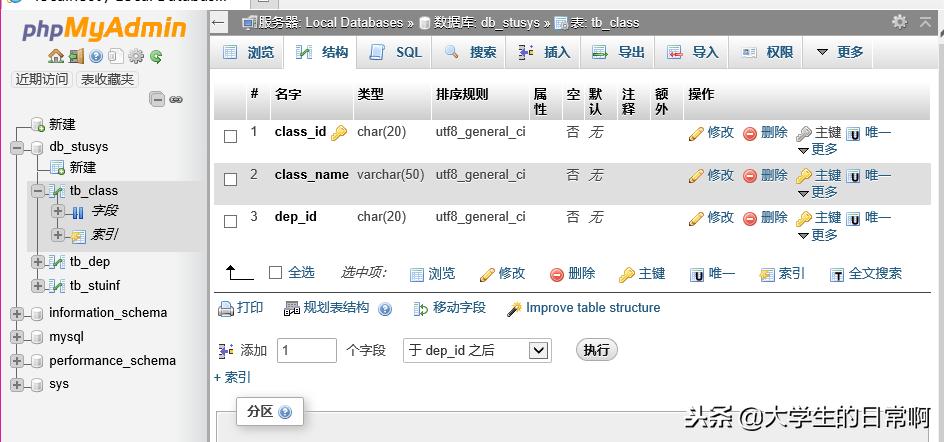
Task: Expand the 字段 node under tb_class
Action: pos(58,211)
